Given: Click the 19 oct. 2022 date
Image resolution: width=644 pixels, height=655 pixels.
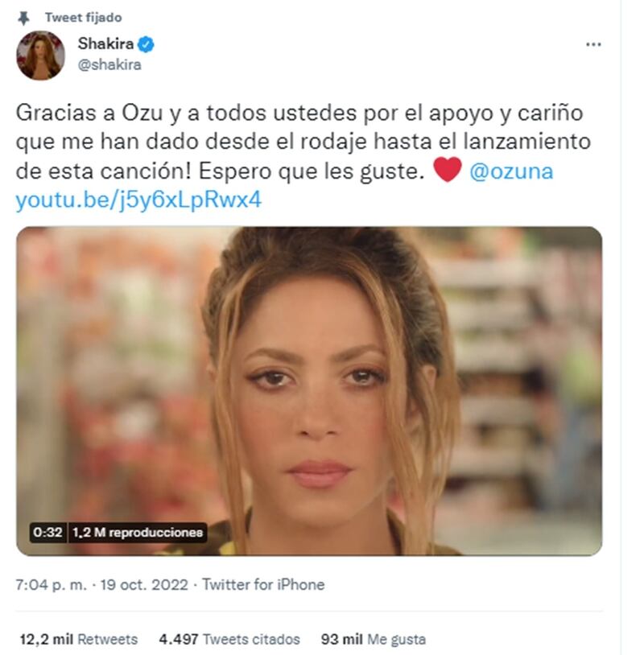Looking at the screenshot, I should (144, 585).
